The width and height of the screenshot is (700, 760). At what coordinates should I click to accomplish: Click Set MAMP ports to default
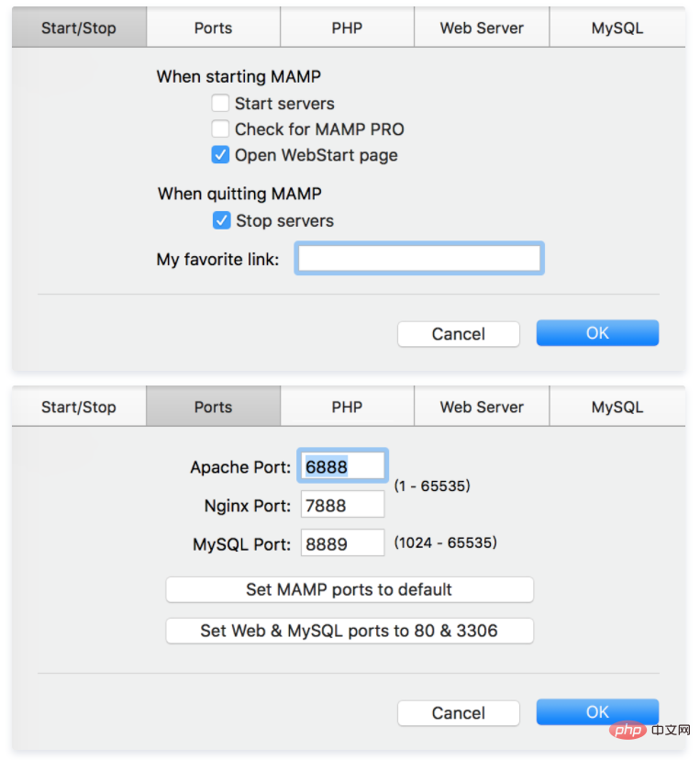(350, 589)
